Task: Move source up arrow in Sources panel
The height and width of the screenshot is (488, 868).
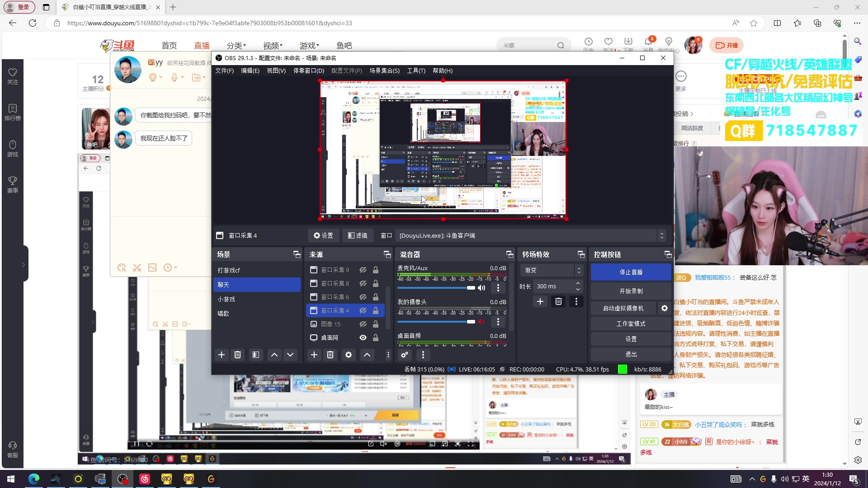Action: (367, 355)
